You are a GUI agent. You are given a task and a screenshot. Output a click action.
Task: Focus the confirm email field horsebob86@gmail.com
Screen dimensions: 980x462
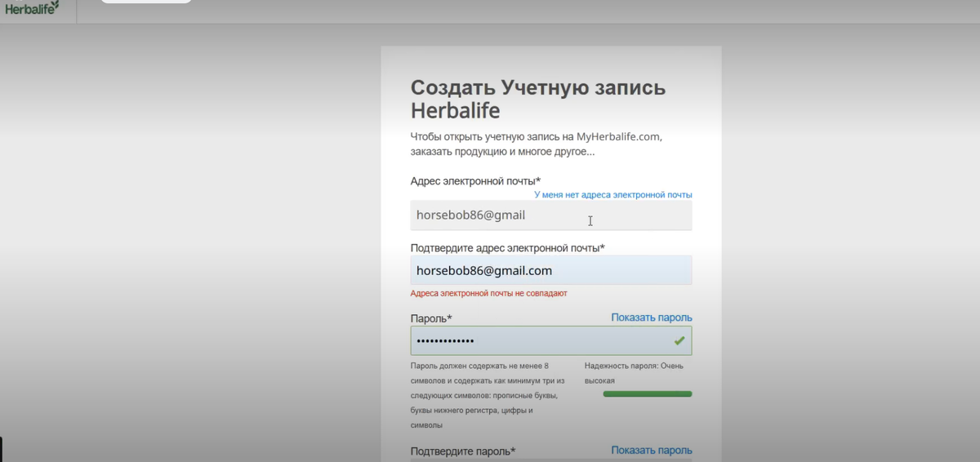pyautogui.click(x=551, y=270)
